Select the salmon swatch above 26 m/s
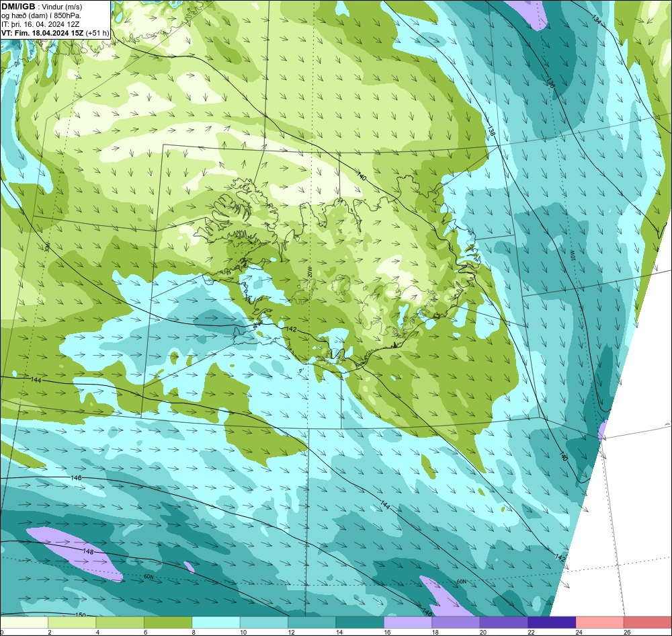This screenshot has height=636, width=672. 648,622
